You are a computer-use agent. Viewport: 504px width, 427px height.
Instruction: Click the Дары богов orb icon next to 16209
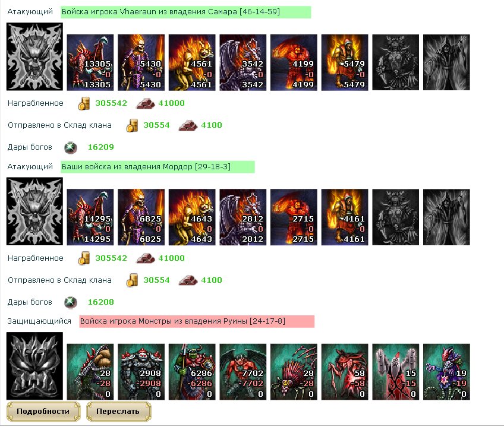coord(71,148)
